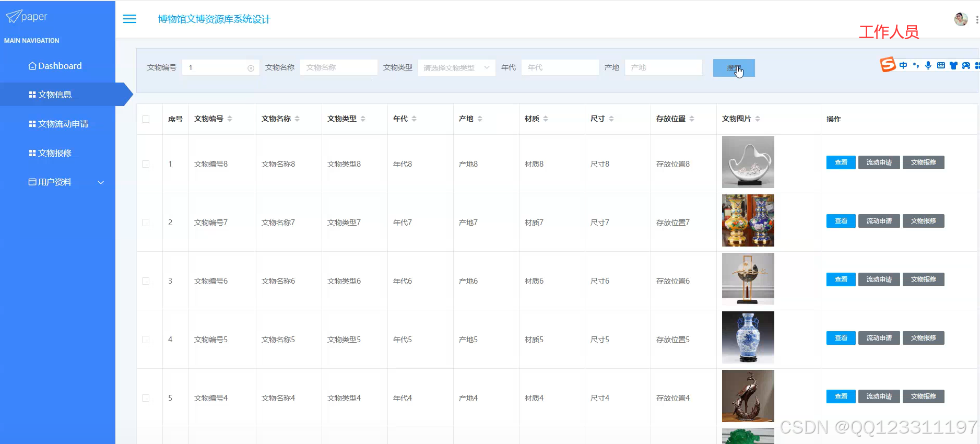Image resolution: width=980 pixels, height=444 pixels.
Task: Click 流动申请 for 文物名称4 row
Action: (x=879, y=396)
